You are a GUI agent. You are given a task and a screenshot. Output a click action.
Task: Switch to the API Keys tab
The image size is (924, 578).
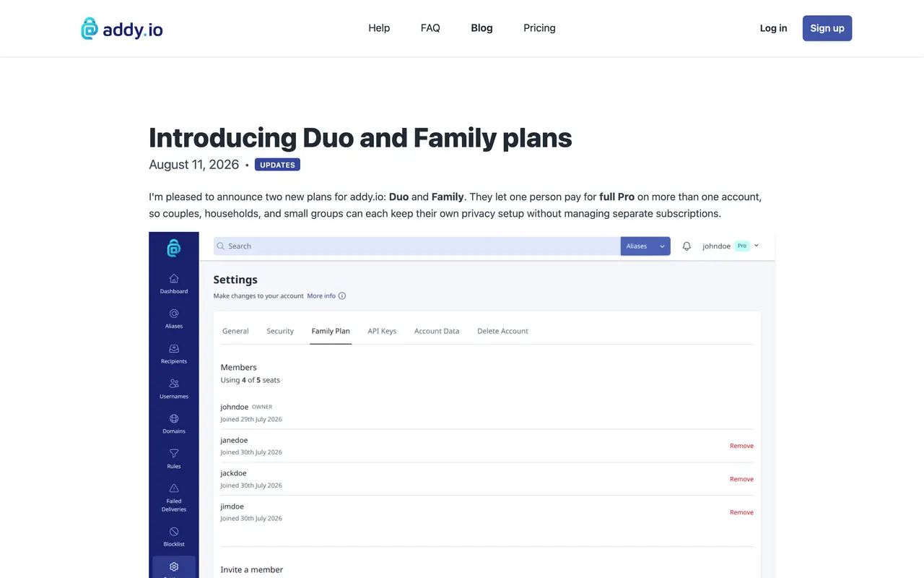(x=382, y=331)
